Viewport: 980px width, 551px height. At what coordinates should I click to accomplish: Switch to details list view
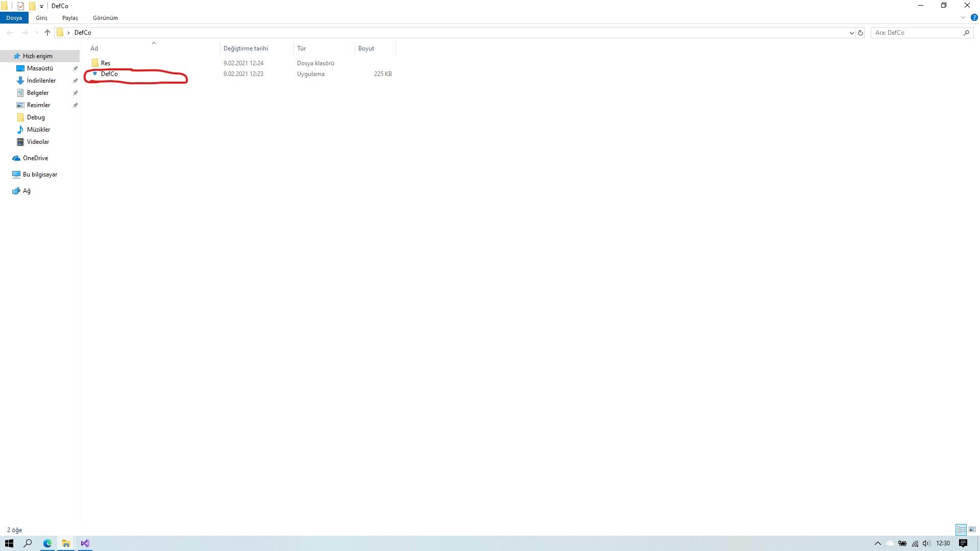pos(961,530)
